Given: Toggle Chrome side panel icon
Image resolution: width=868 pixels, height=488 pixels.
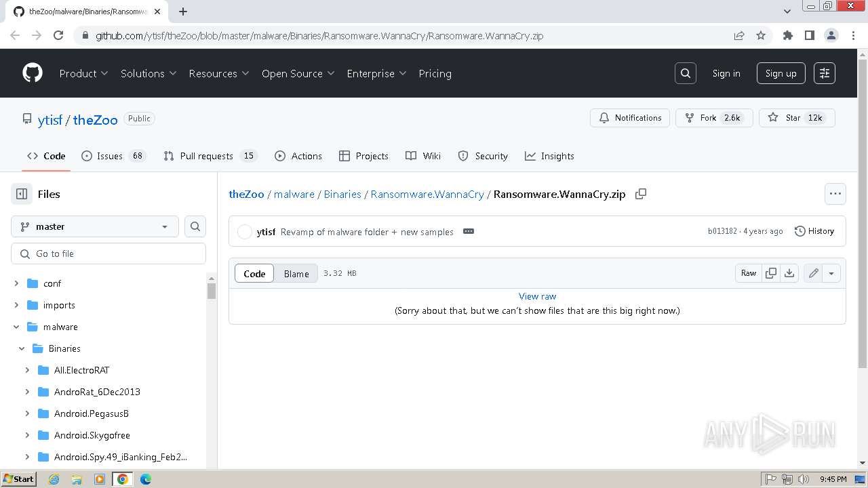Looking at the screenshot, I should (x=810, y=35).
